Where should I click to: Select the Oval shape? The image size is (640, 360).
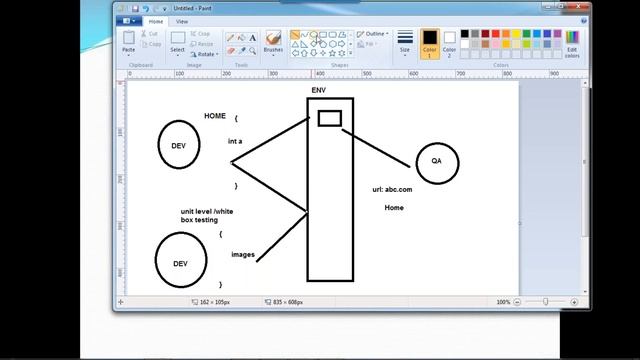pos(313,35)
